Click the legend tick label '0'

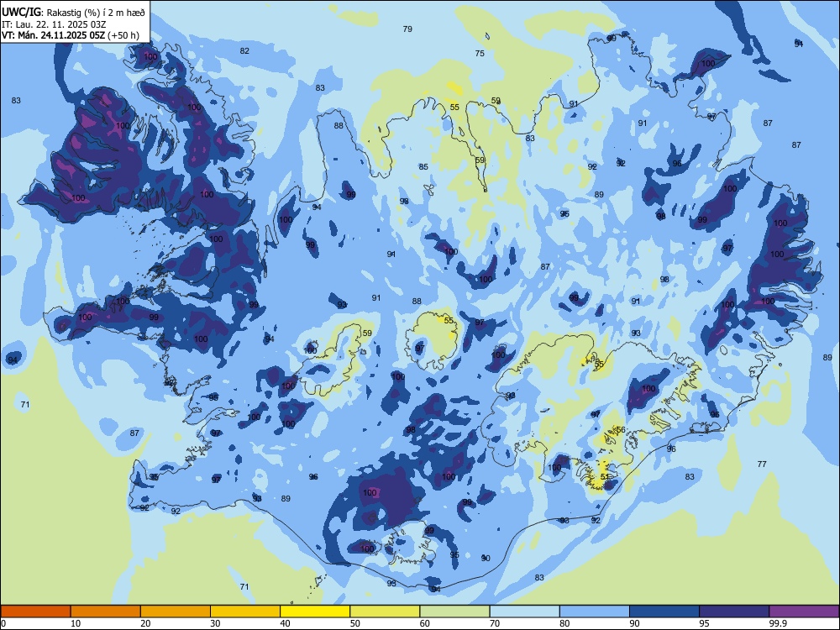[3, 623]
